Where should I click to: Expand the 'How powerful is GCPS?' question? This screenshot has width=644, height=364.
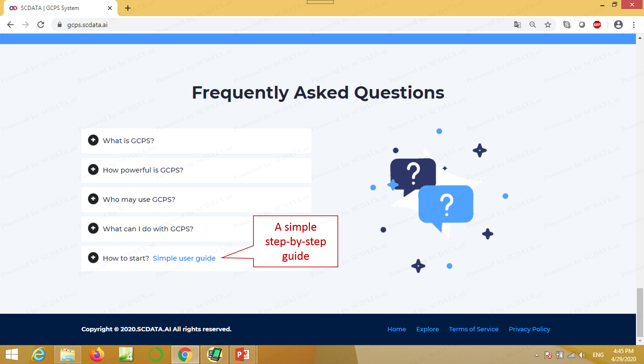coord(93,170)
